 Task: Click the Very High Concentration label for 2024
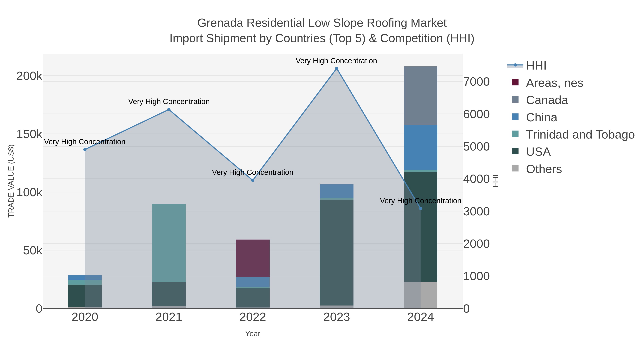point(421,201)
